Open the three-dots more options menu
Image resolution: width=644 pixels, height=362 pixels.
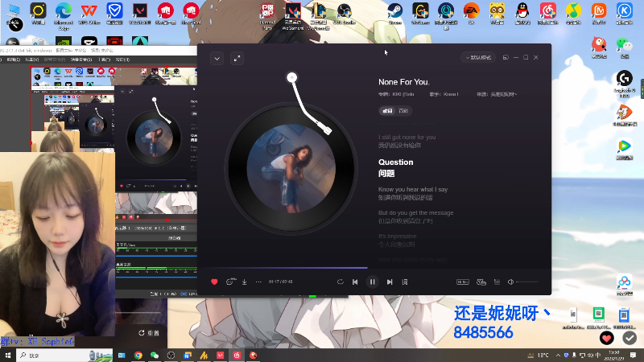tap(258, 282)
